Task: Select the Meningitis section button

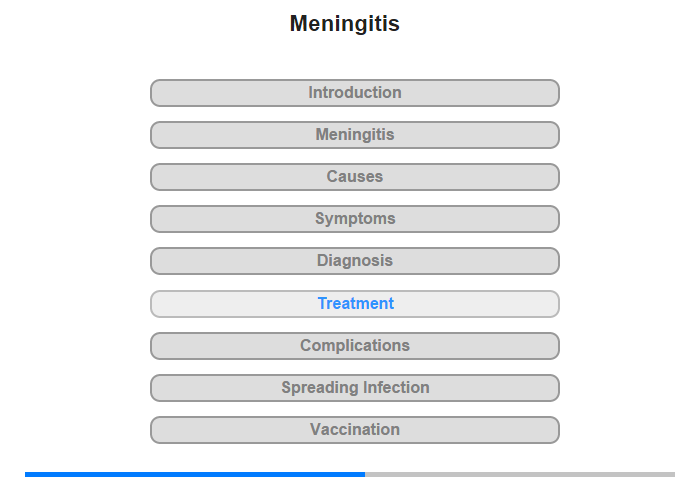Action: pos(355,135)
